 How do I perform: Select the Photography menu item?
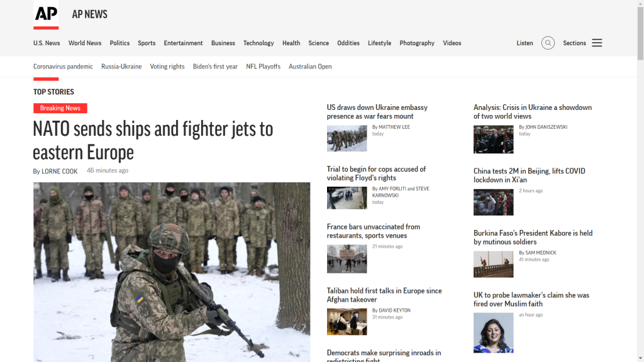click(x=417, y=43)
